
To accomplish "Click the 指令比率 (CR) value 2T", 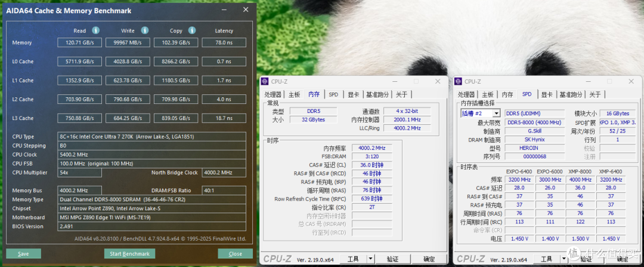I will coord(372,207).
